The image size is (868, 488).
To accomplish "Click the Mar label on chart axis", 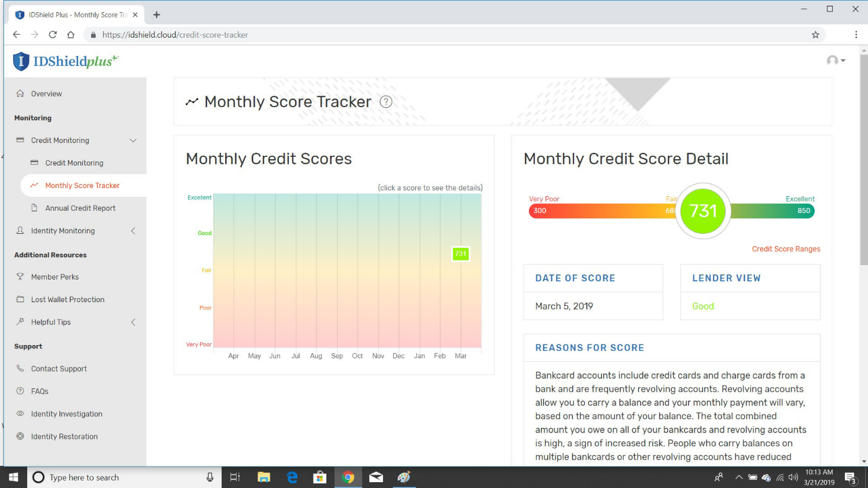I will (x=461, y=356).
